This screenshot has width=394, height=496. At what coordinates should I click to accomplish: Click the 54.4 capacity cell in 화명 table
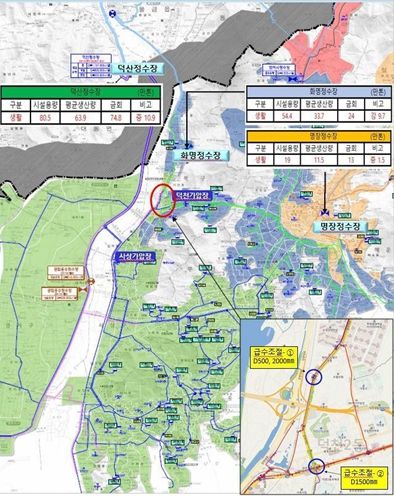[x=286, y=116]
